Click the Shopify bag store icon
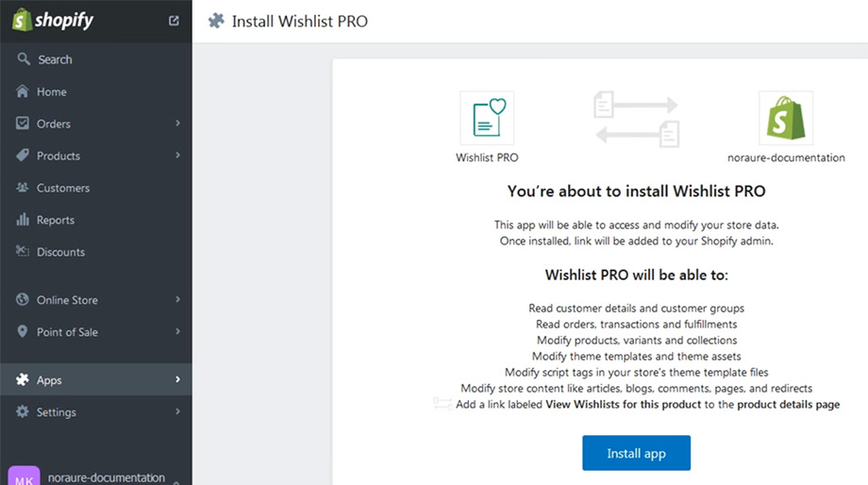The width and height of the screenshot is (868, 485). tap(786, 118)
